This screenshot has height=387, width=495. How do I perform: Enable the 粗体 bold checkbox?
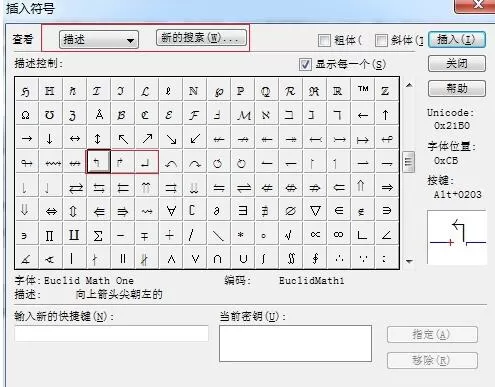point(324,40)
